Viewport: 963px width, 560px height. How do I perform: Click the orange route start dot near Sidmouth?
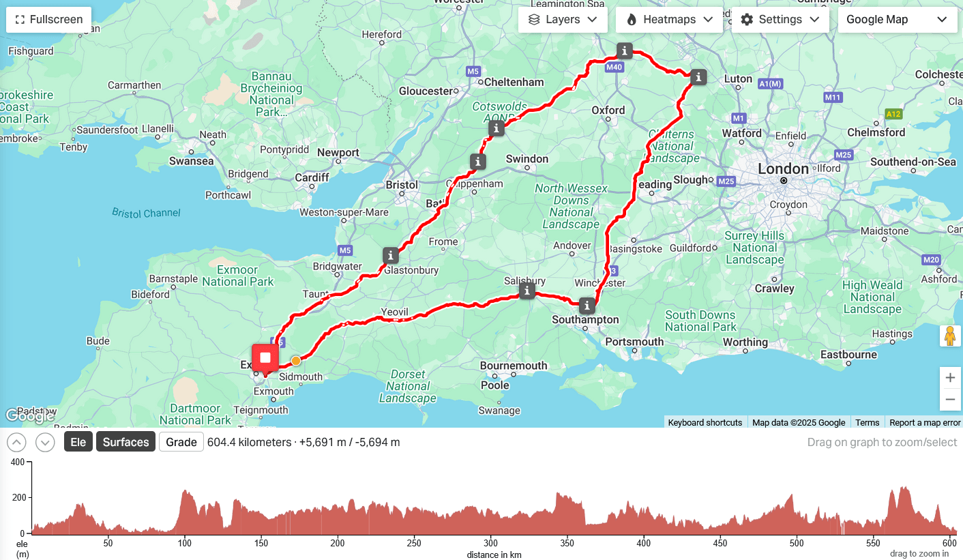click(x=296, y=361)
